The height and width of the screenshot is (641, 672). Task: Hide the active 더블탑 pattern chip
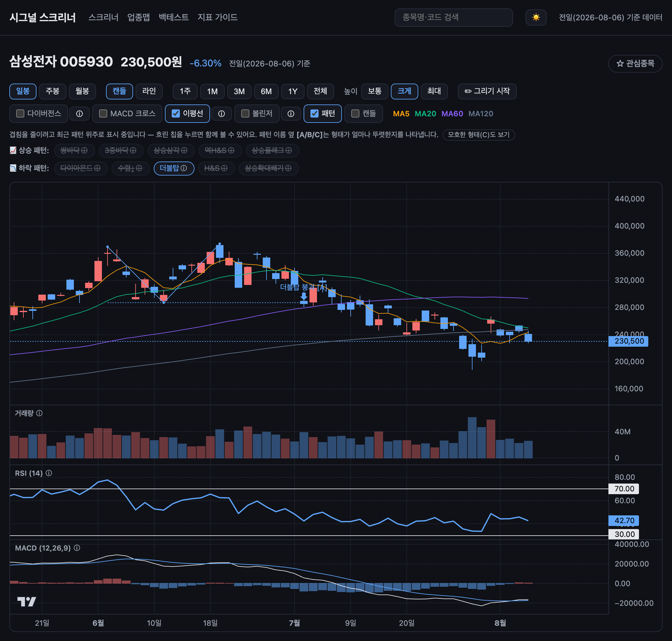[x=174, y=168]
